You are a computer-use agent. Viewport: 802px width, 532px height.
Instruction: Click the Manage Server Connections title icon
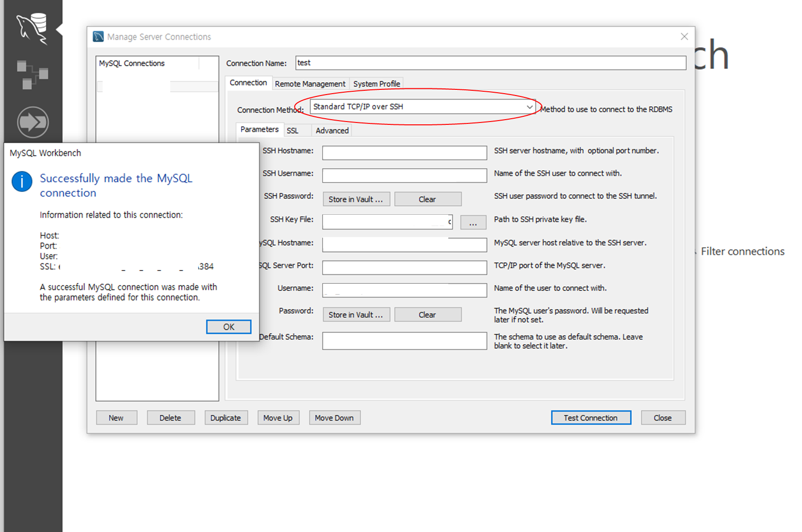click(x=98, y=36)
